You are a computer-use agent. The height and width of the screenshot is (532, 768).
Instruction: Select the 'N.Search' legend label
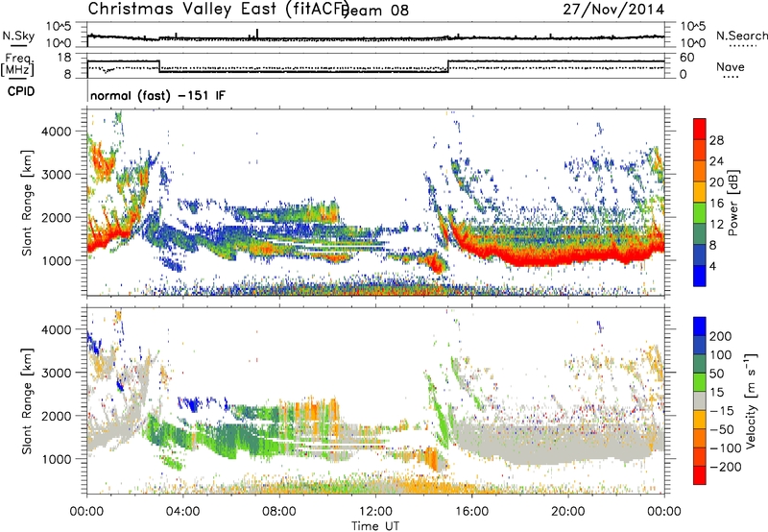click(x=742, y=36)
